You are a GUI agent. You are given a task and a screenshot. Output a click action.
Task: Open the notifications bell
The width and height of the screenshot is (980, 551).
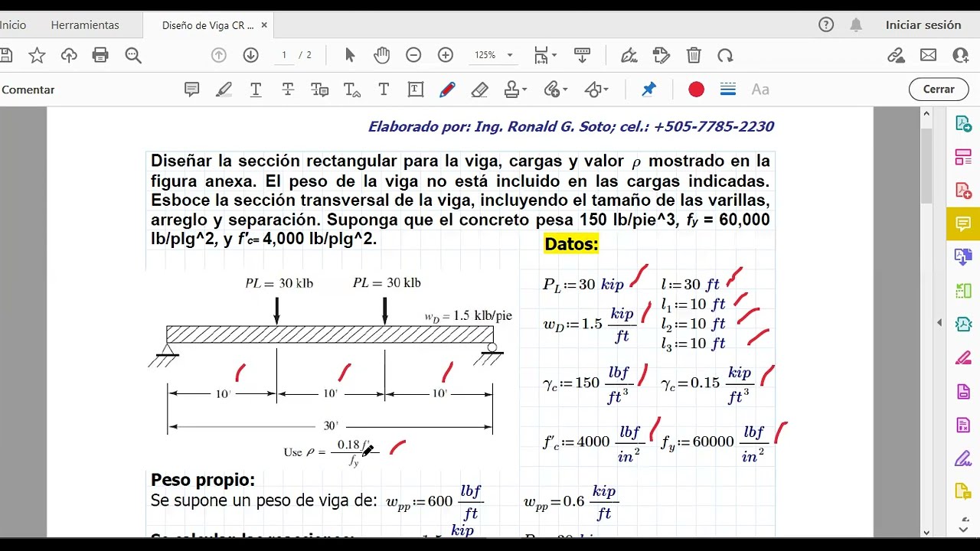856,24
